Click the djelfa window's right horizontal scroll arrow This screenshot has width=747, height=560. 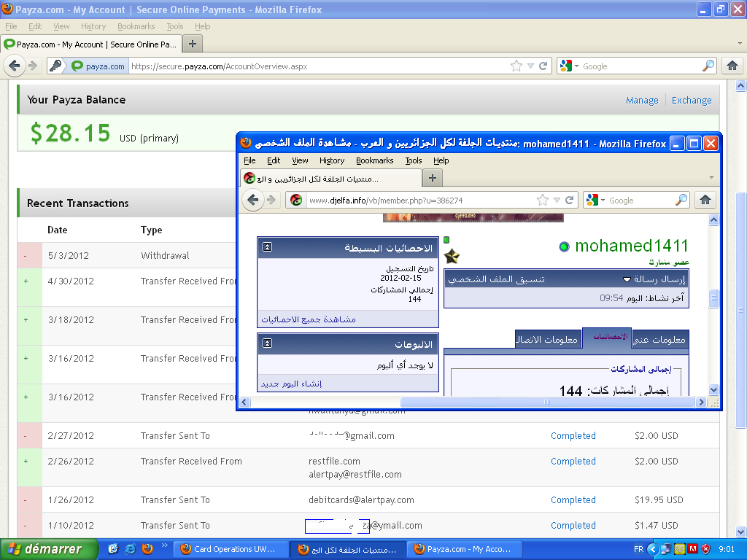(701, 402)
